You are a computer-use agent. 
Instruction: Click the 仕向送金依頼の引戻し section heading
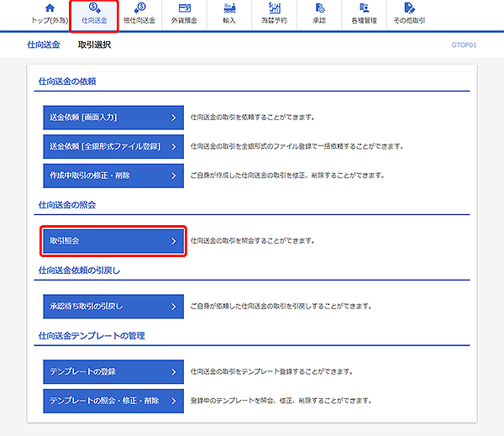point(80,271)
